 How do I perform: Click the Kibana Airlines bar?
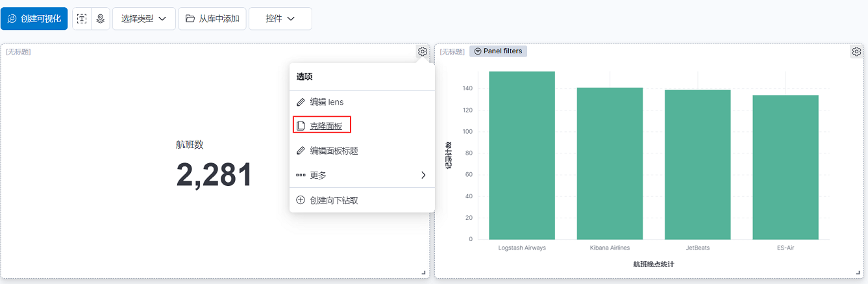(x=610, y=163)
